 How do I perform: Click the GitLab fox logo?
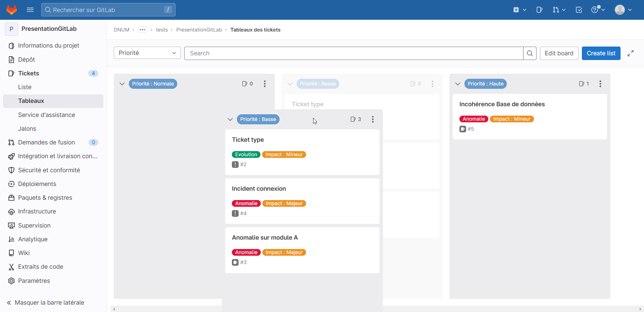[12, 10]
